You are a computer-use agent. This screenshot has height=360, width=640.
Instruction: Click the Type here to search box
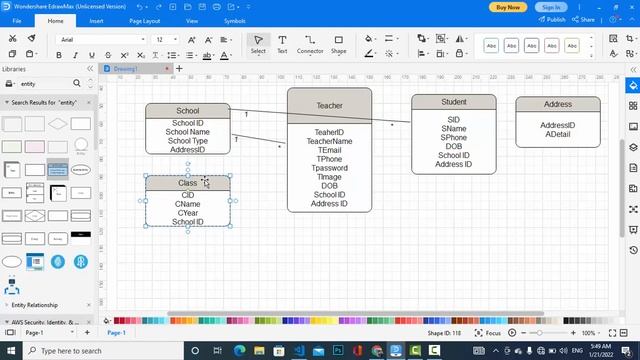(x=103, y=351)
